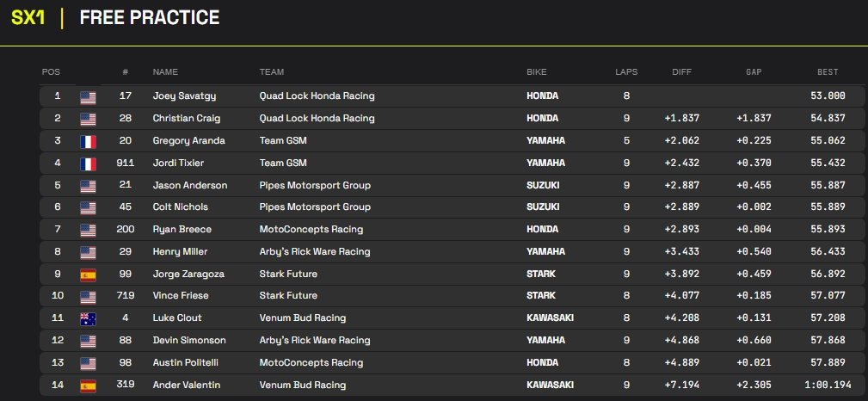The image size is (868, 401).
Task: Click the MotoConcepts Racing team for Ryan Breece
Action: [311, 230]
